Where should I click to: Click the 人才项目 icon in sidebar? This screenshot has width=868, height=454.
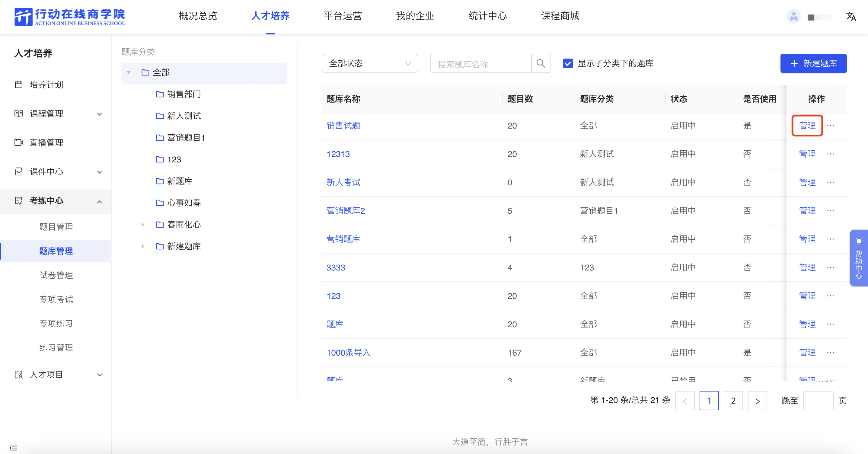click(x=19, y=374)
